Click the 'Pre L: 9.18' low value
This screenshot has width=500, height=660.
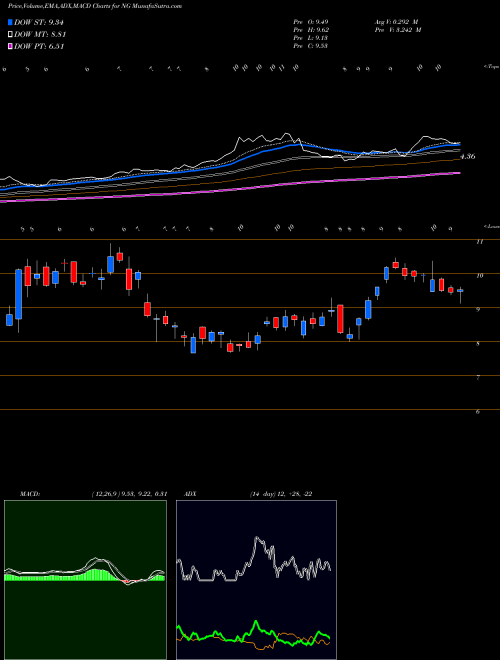point(311,38)
